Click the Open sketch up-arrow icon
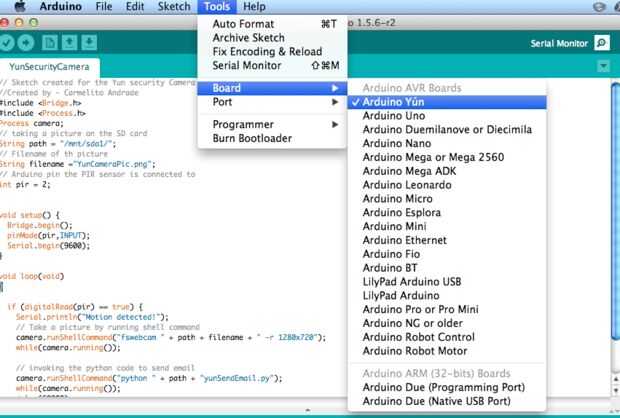This screenshot has height=418, width=620. 70,43
